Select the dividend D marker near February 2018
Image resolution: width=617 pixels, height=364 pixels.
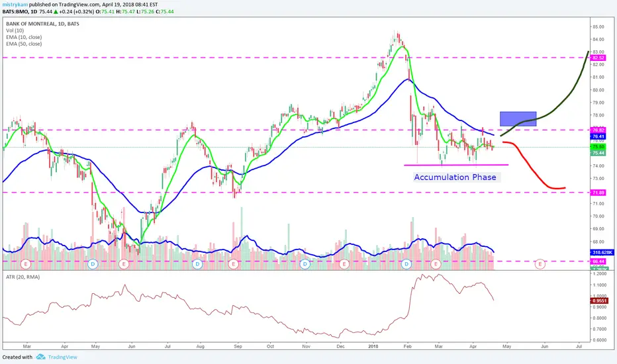(407, 263)
